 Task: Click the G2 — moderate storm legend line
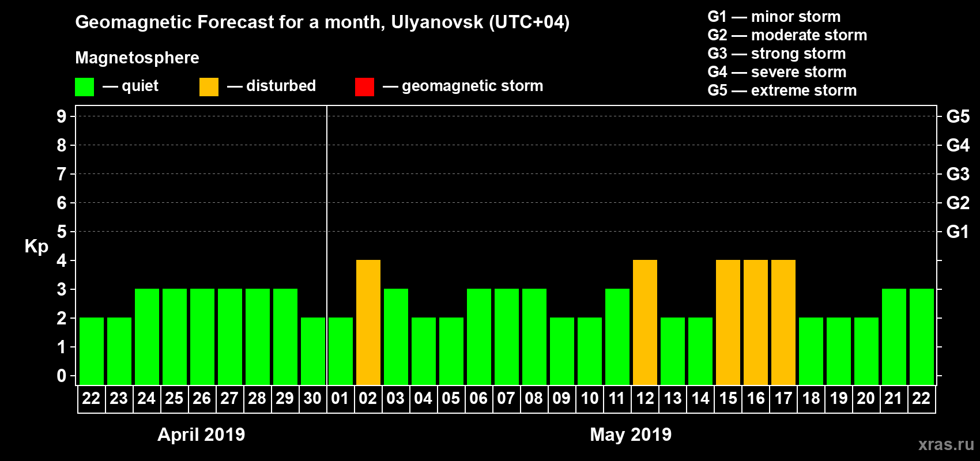tap(787, 35)
